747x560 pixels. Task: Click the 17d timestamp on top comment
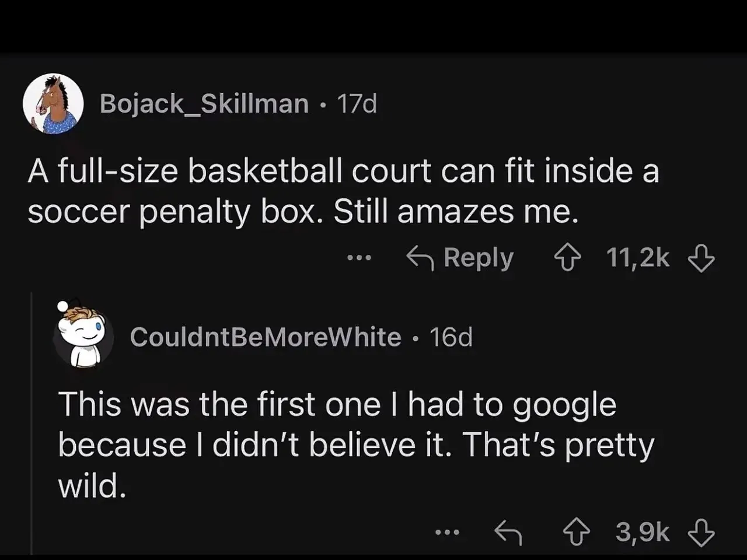point(357,104)
